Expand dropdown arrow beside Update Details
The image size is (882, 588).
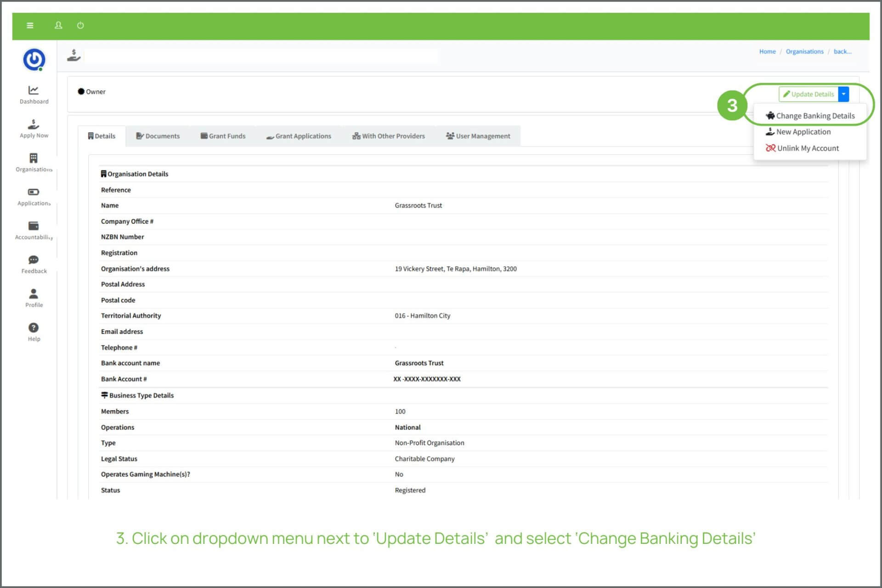pyautogui.click(x=843, y=94)
